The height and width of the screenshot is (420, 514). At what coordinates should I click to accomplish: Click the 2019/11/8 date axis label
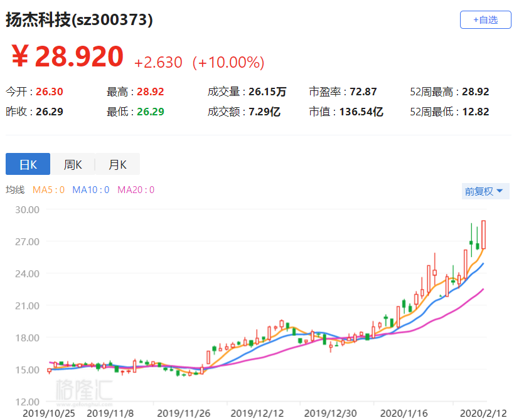pos(110,413)
